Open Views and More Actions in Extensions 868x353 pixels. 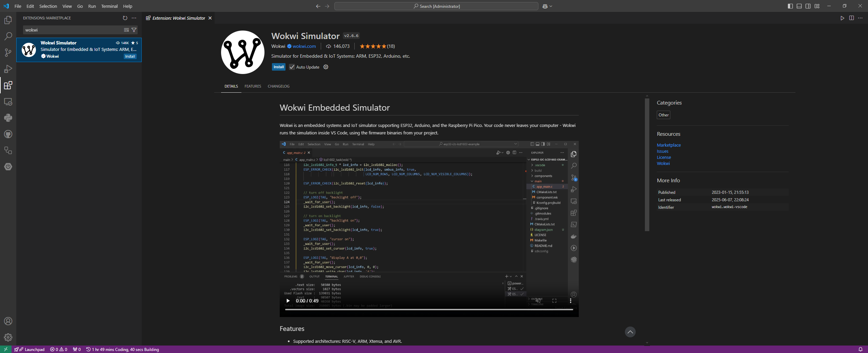point(134,18)
